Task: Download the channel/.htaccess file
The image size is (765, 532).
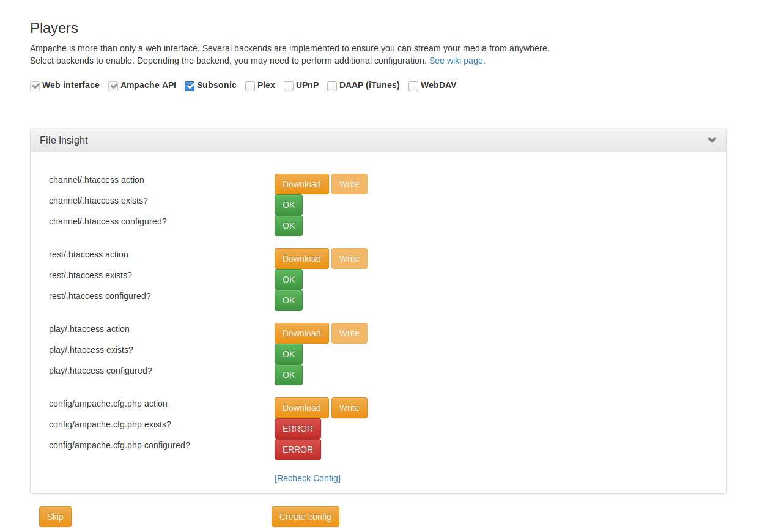Action: [x=301, y=184]
